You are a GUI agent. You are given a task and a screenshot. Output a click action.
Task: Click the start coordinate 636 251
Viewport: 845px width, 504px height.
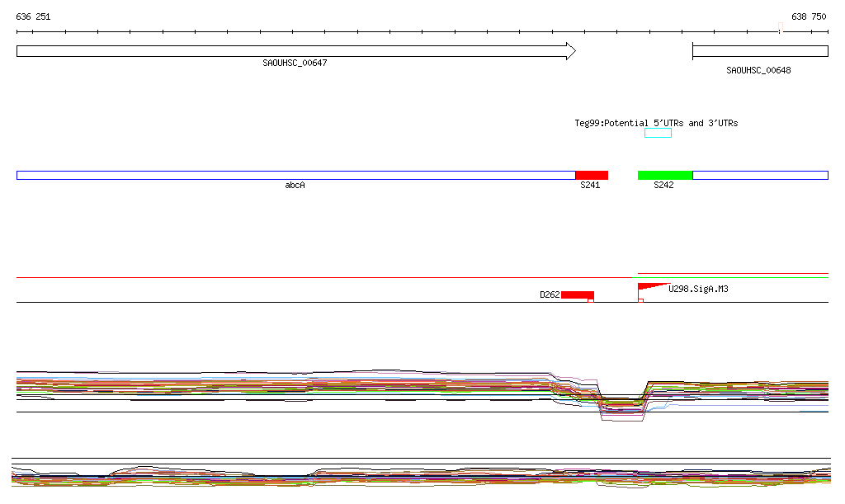[33, 16]
